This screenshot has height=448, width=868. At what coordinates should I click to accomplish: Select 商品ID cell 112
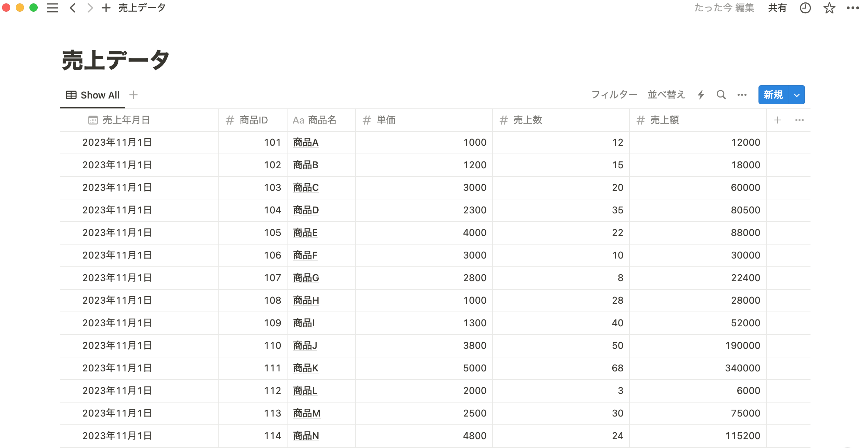[253, 391]
